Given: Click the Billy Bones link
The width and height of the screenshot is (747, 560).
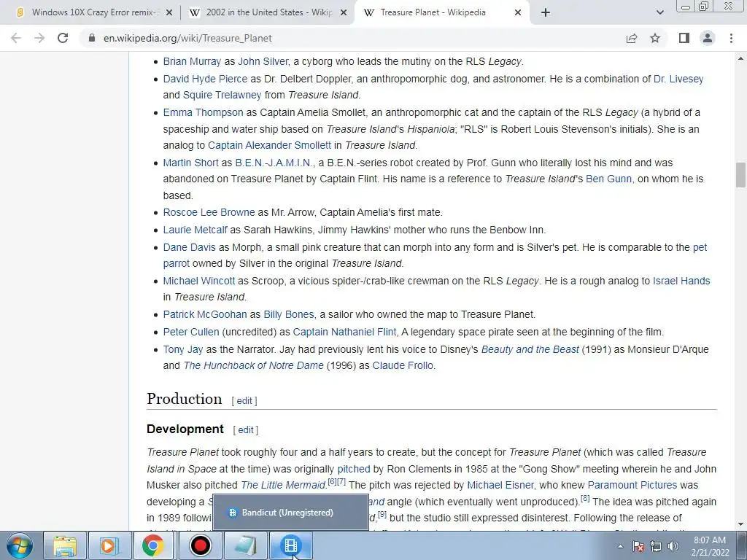Looking at the screenshot, I should coord(289,315).
